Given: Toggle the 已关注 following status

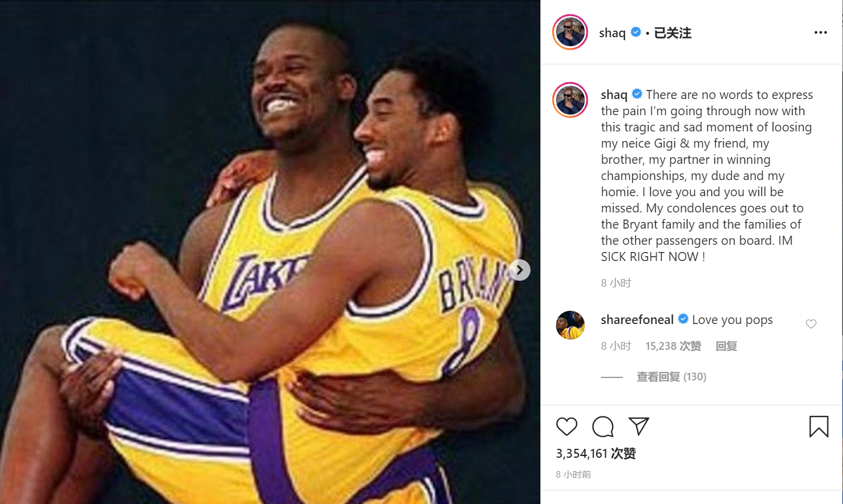Looking at the screenshot, I should [672, 33].
